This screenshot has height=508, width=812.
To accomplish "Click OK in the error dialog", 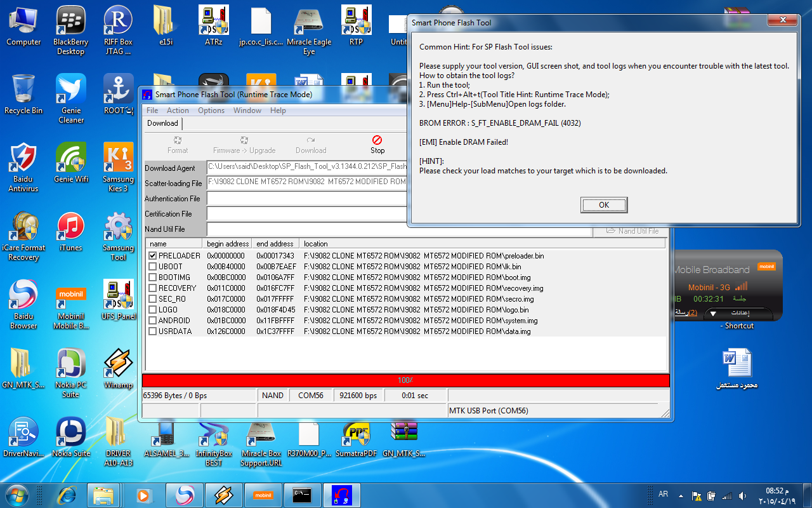I will pos(604,204).
